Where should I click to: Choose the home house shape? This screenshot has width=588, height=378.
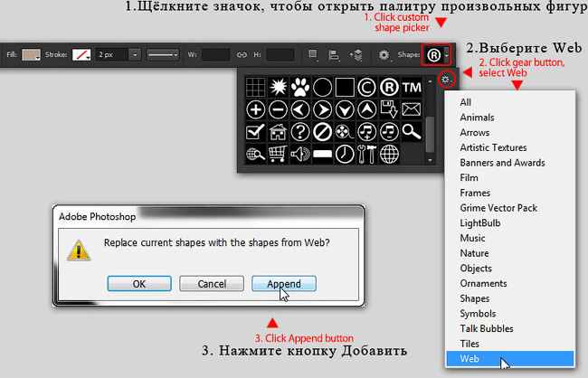click(278, 132)
